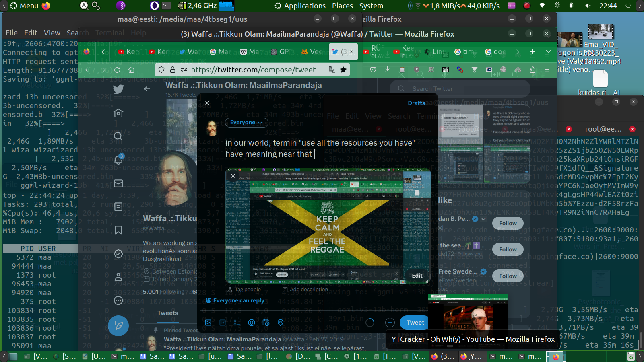
Task: Schedule the tweet with calendar icon
Action: click(266, 323)
